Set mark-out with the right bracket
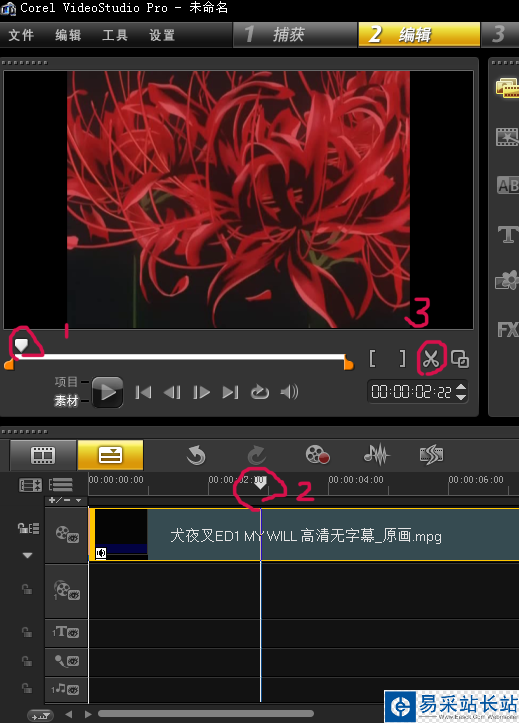 403,358
